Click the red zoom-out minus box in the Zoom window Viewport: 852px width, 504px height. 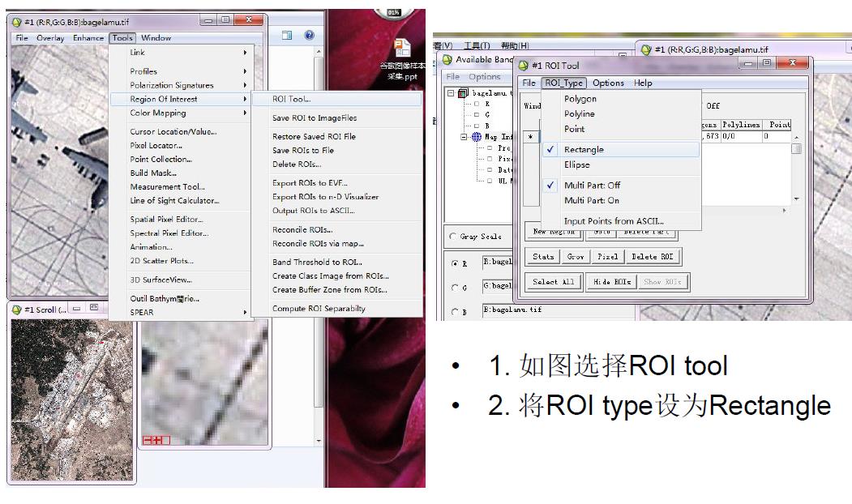pyautogui.click(x=147, y=440)
